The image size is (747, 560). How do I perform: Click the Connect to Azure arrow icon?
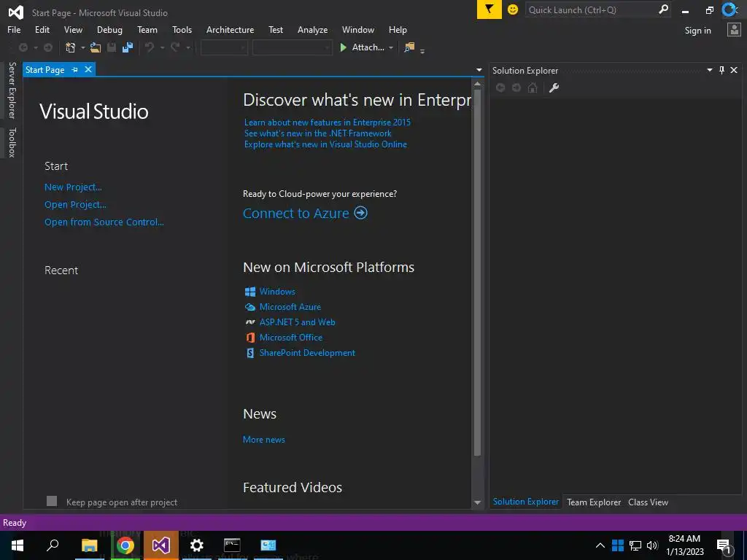coord(360,212)
